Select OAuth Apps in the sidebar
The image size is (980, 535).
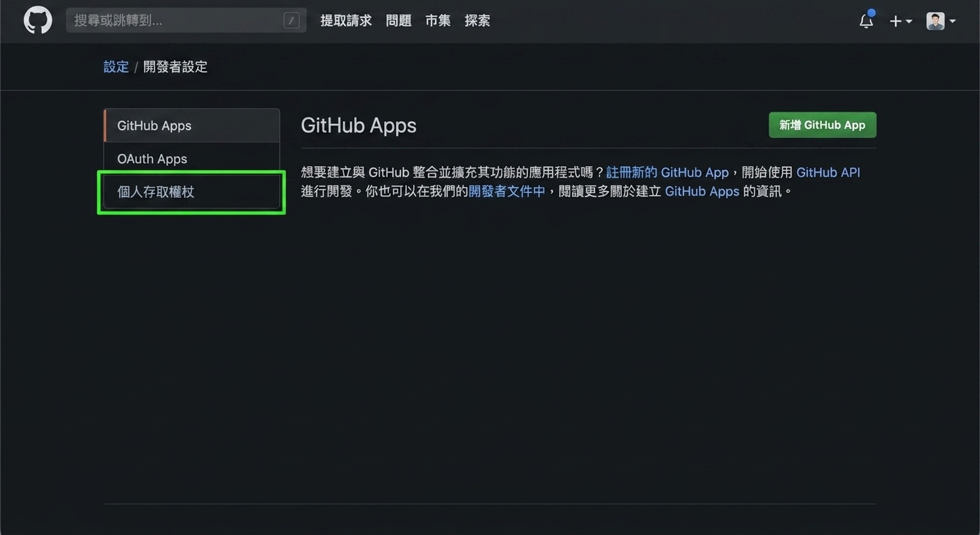tap(191, 159)
